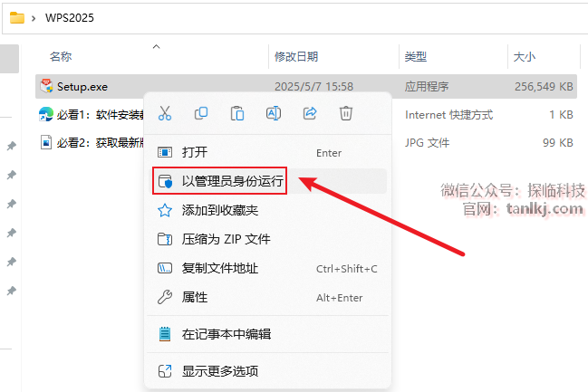The height and width of the screenshot is (392, 588).
Task: Click the 应用程序 type cell
Action: [x=427, y=87]
